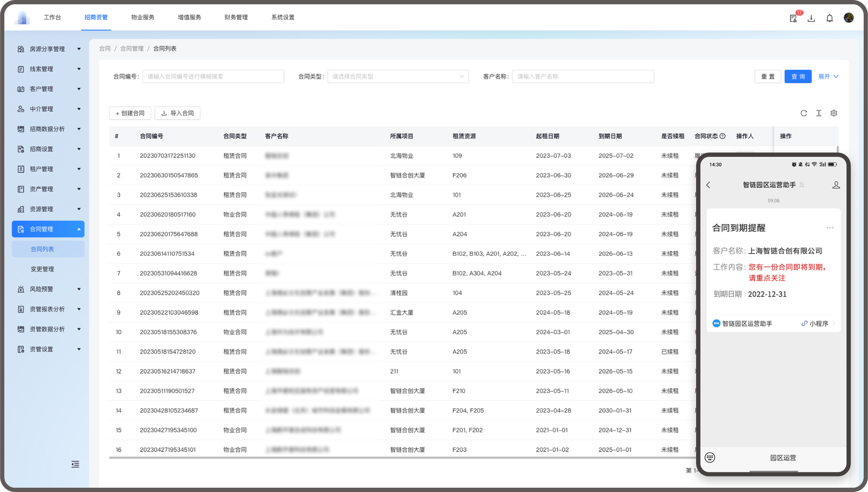Click the row density icon above table
Viewport: 868px width, 492px height.
tap(819, 113)
